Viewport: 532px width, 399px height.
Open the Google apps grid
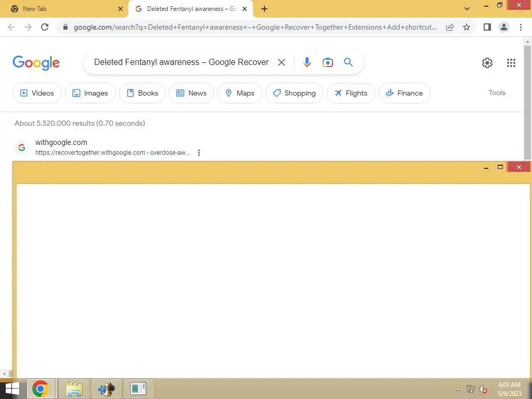(511, 63)
